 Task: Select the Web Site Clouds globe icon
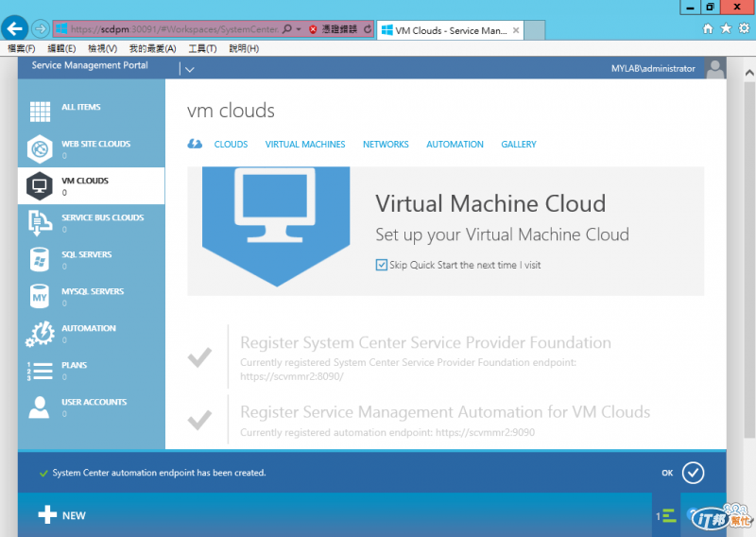40,148
